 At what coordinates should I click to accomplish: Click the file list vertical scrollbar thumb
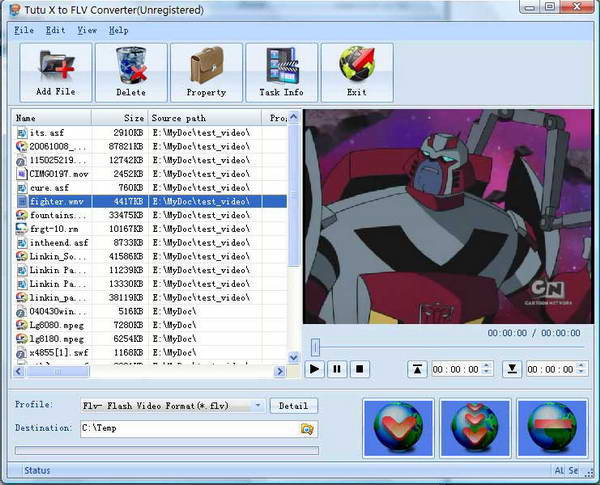click(294, 195)
